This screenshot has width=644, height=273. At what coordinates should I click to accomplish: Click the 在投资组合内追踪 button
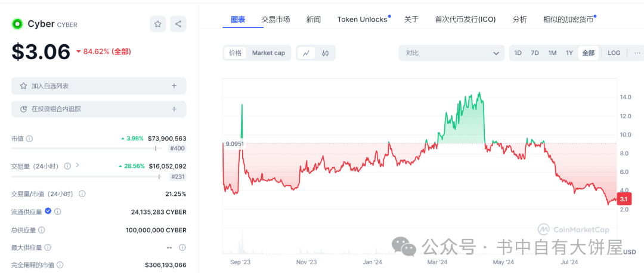pos(98,109)
